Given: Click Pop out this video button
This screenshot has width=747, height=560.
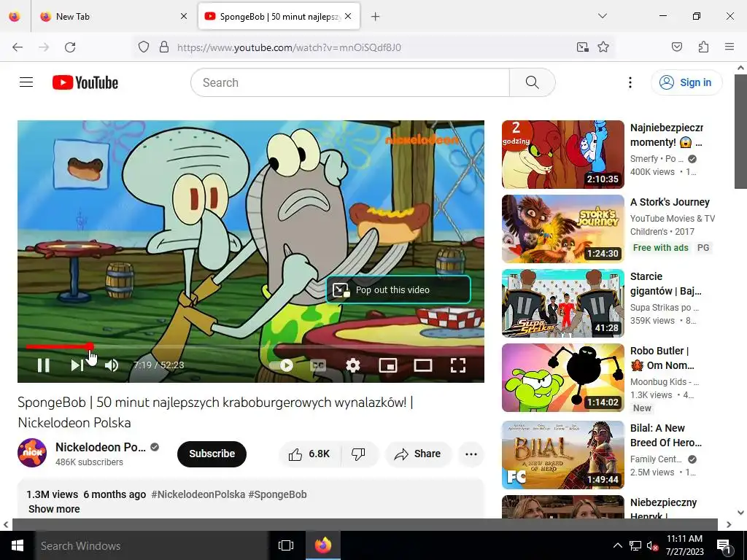Looking at the screenshot, I should [x=398, y=289].
